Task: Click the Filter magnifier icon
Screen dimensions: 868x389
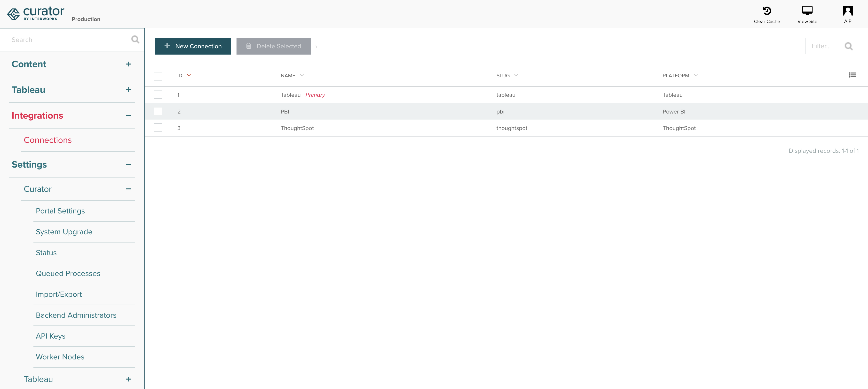Action: [848, 46]
